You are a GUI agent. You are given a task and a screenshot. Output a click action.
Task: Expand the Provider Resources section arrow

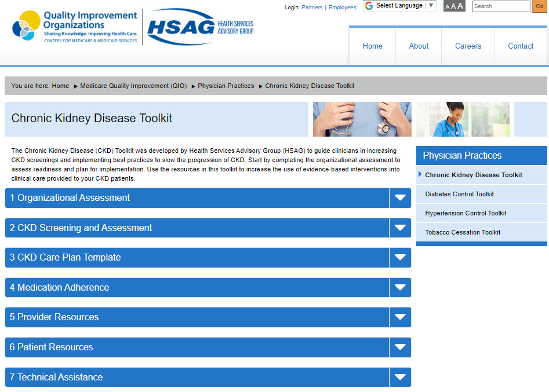(400, 317)
